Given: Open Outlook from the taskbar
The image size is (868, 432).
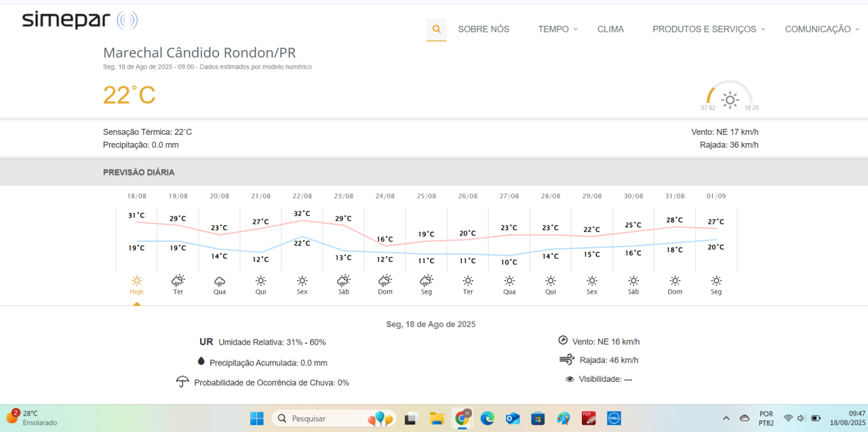Looking at the screenshot, I should coord(513,418).
